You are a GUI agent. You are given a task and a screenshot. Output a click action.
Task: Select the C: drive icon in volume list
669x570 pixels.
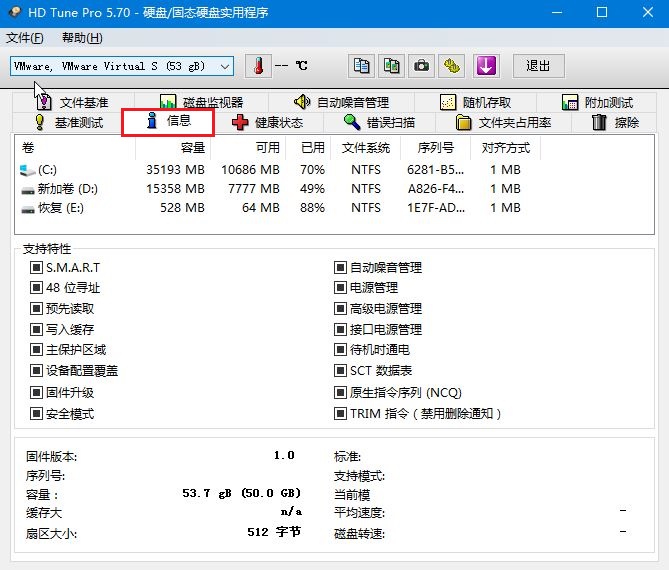pyautogui.click(x=28, y=170)
